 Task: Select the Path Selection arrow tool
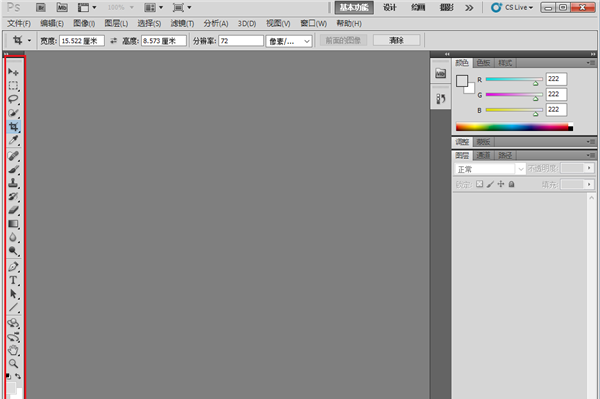click(x=13, y=294)
